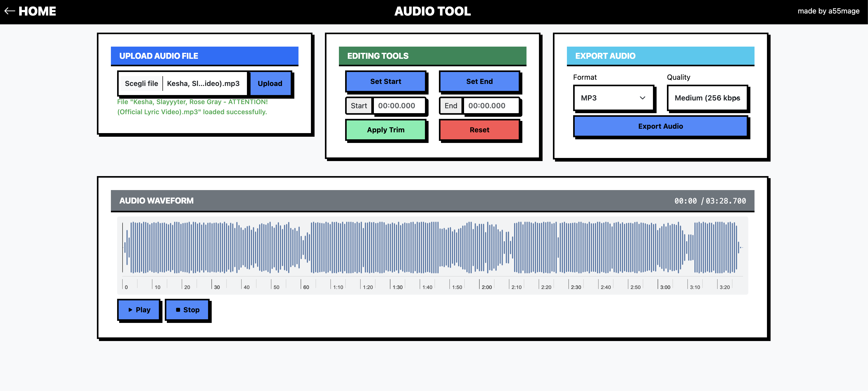
Task: Click waveform at the 1:30 marker
Action: (x=390, y=248)
